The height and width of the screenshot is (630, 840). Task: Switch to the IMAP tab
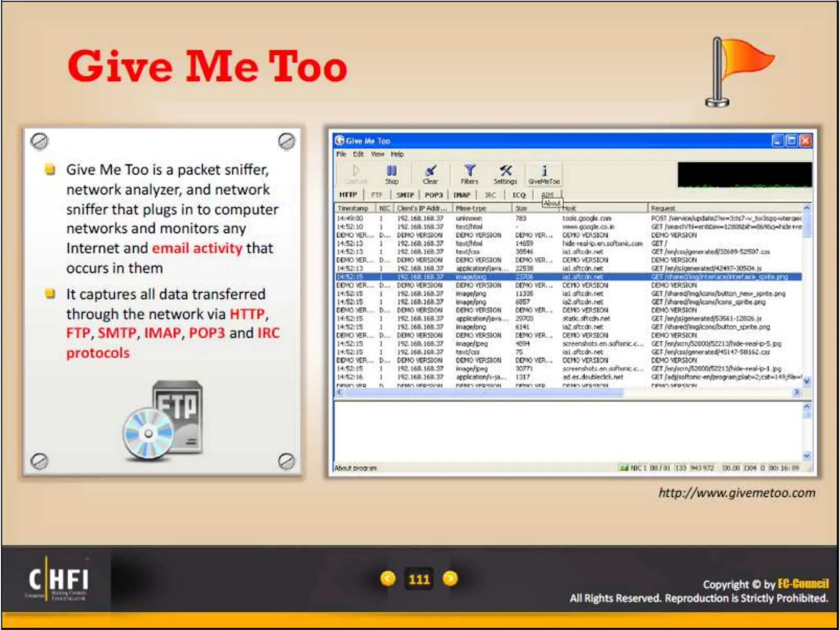click(x=462, y=195)
